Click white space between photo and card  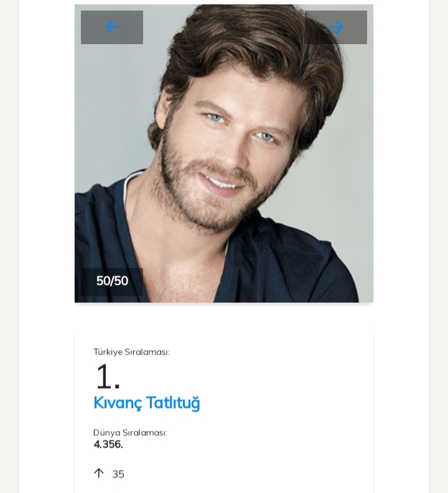pyautogui.click(x=224, y=317)
